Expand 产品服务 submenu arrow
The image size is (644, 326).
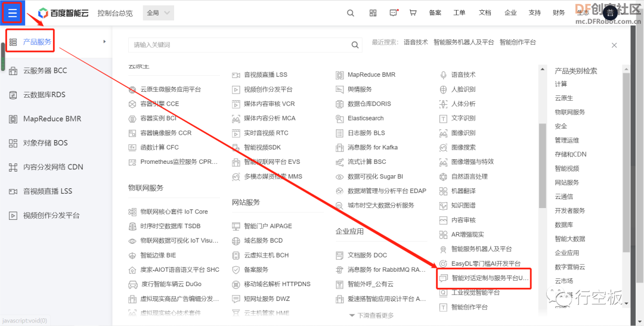[x=104, y=42]
